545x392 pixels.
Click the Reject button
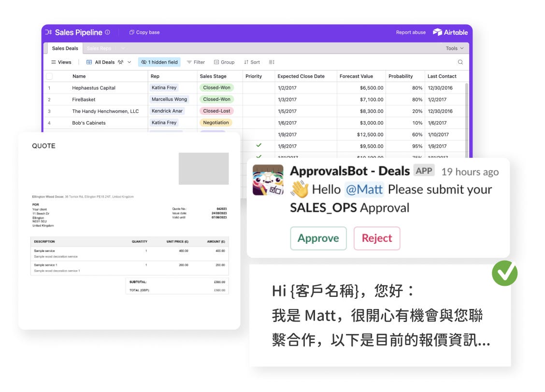pos(377,238)
